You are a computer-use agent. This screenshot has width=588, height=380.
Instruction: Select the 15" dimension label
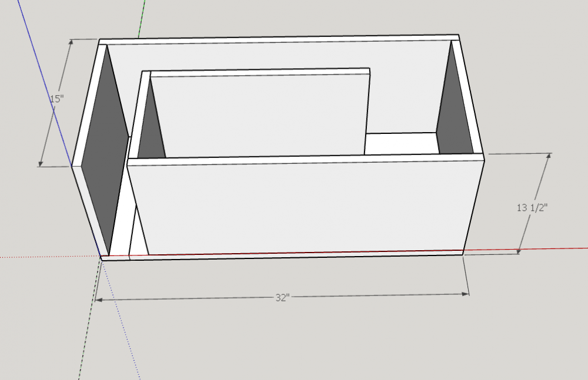[x=56, y=99]
